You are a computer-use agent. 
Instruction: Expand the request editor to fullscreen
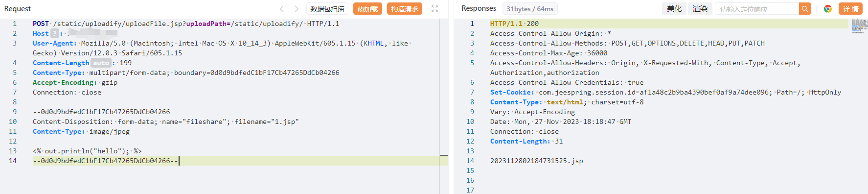[x=434, y=9]
